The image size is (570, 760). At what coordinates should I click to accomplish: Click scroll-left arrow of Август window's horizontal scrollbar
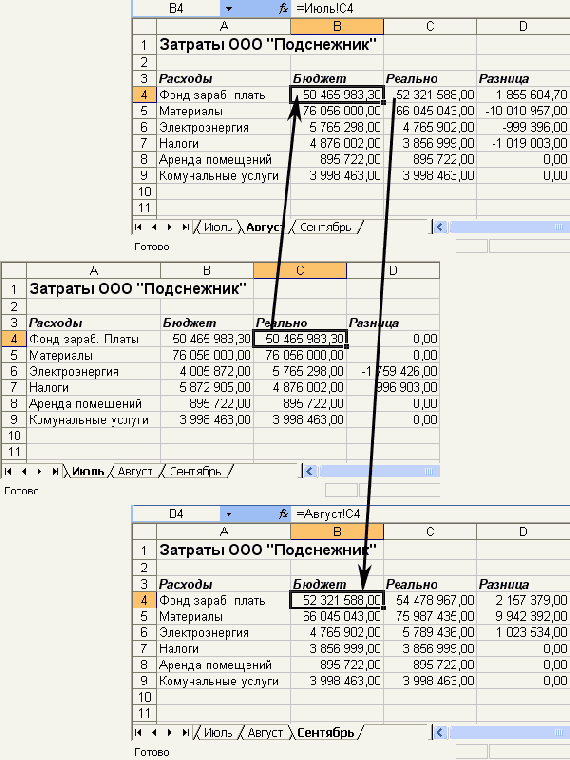(440, 227)
